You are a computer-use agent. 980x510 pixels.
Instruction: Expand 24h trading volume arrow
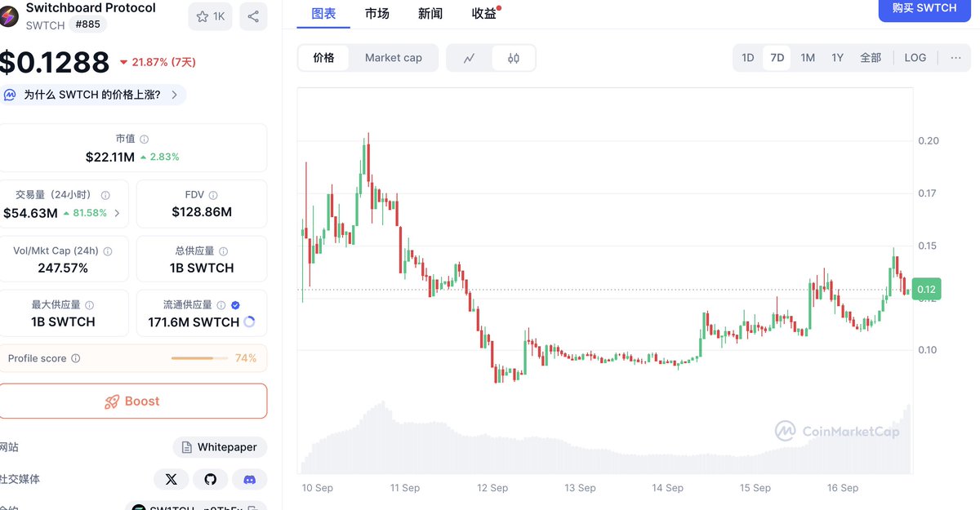pos(117,213)
